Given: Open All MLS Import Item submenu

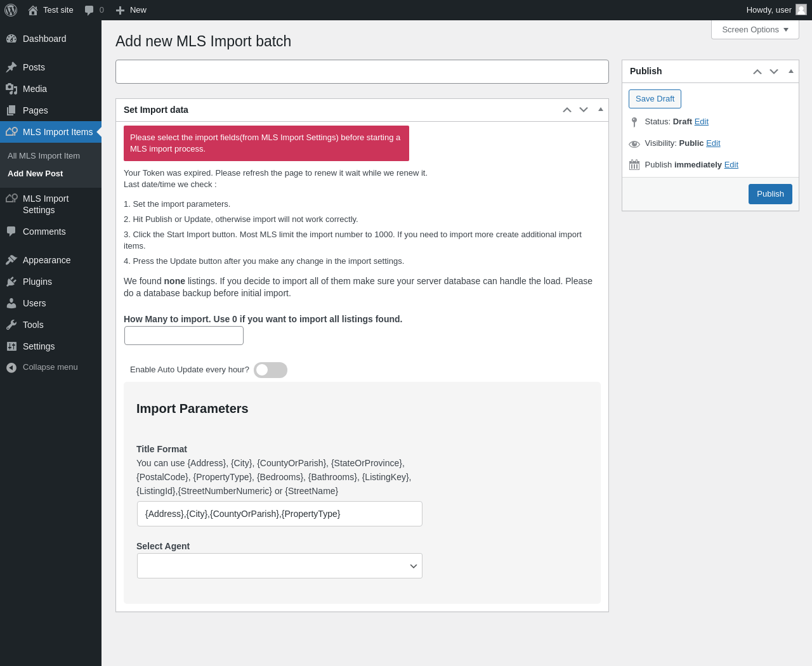Looking at the screenshot, I should 44,156.
